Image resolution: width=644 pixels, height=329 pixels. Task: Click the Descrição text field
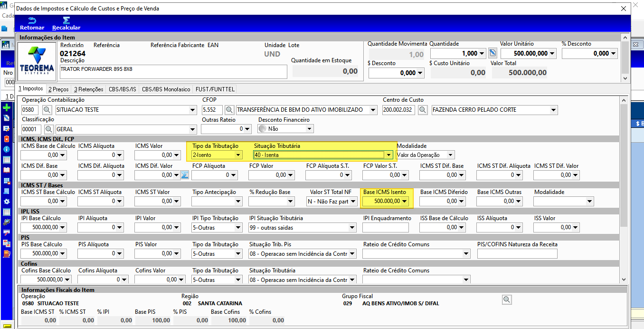coord(173,71)
